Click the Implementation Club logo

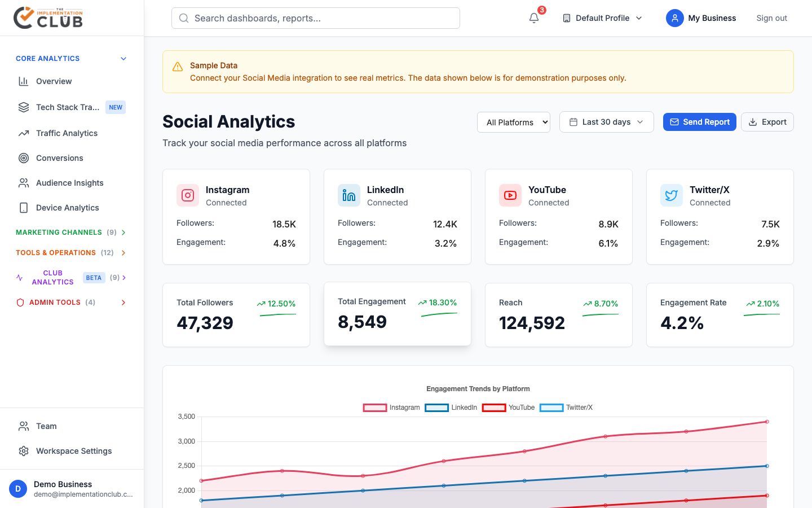tap(48, 18)
